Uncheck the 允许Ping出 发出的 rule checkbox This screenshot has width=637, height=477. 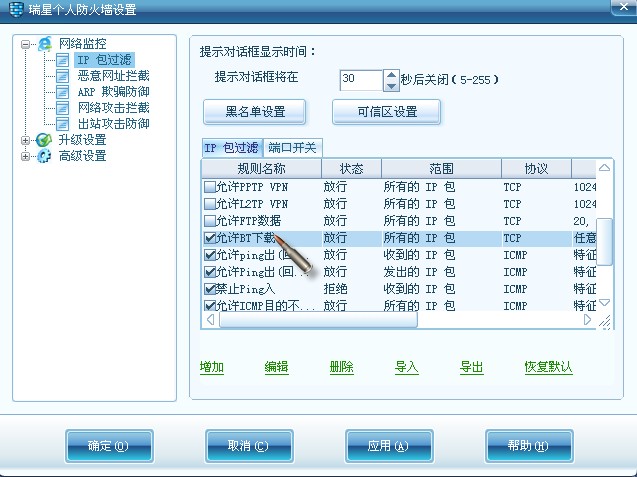210,272
